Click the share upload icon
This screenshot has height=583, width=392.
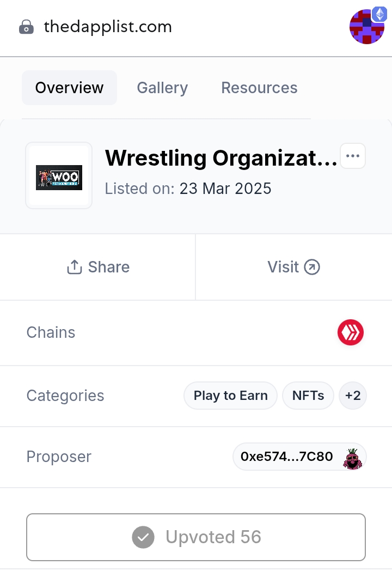tap(74, 267)
